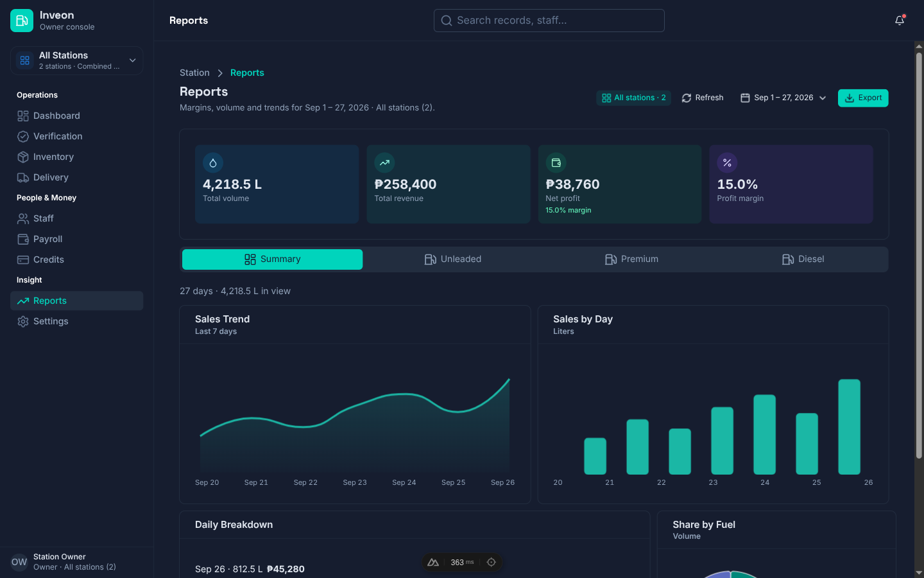Go to Payroll
The image size is (924, 578).
point(76,239)
